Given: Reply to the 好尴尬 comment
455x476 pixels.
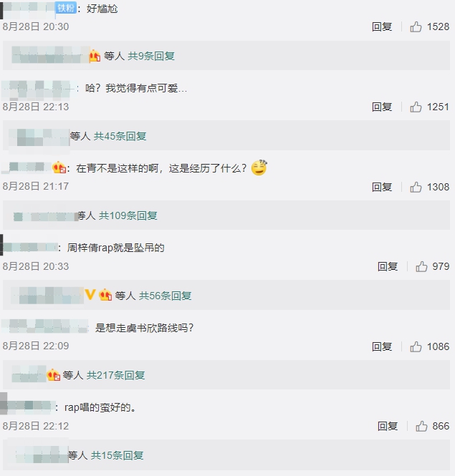Looking at the screenshot, I should [382, 26].
